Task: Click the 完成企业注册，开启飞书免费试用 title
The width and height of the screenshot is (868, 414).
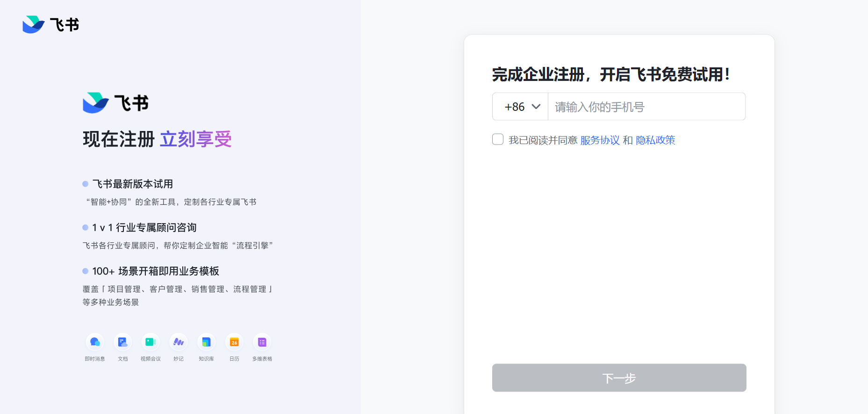Action: pyautogui.click(x=611, y=74)
